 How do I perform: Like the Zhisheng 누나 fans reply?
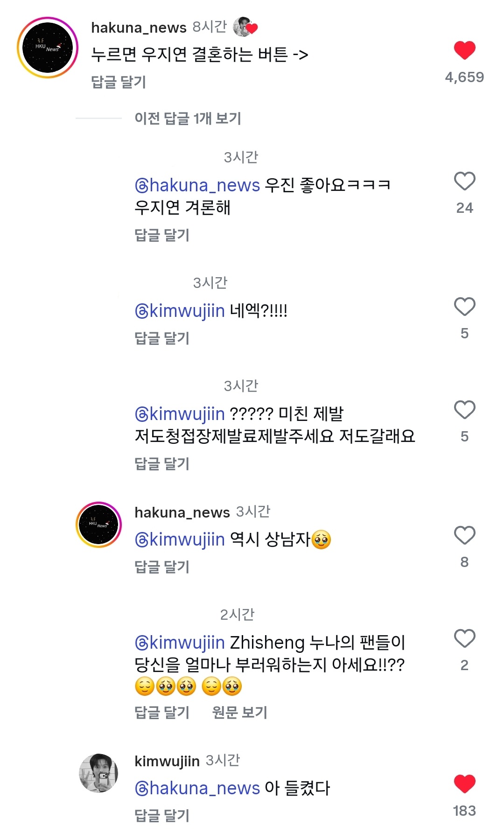464,638
